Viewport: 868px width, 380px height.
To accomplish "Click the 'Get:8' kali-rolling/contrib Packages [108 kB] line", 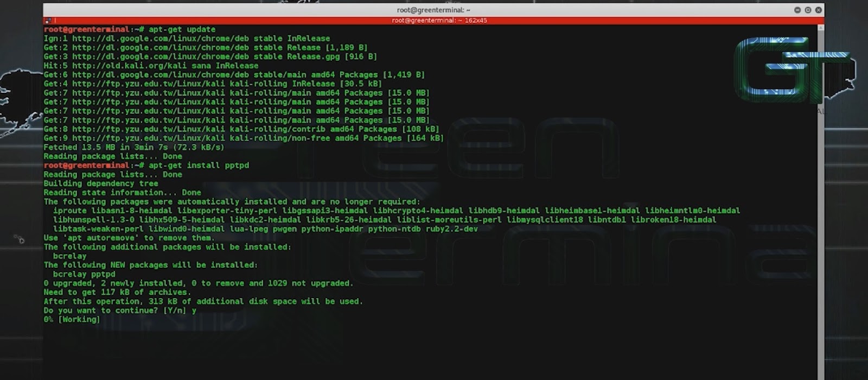I will coord(241,129).
